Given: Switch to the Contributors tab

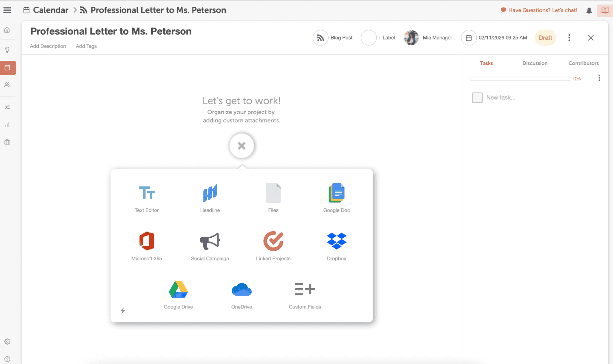Looking at the screenshot, I should [x=583, y=63].
